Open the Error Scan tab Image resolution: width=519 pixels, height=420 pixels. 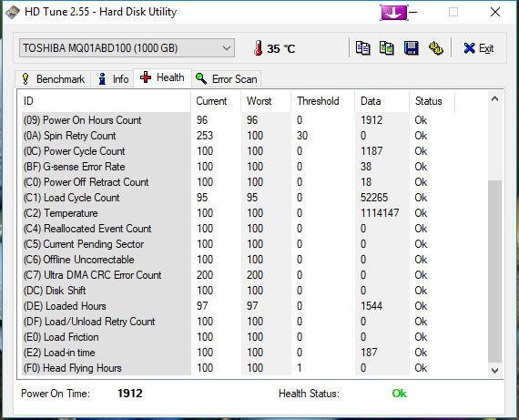[x=227, y=79]
